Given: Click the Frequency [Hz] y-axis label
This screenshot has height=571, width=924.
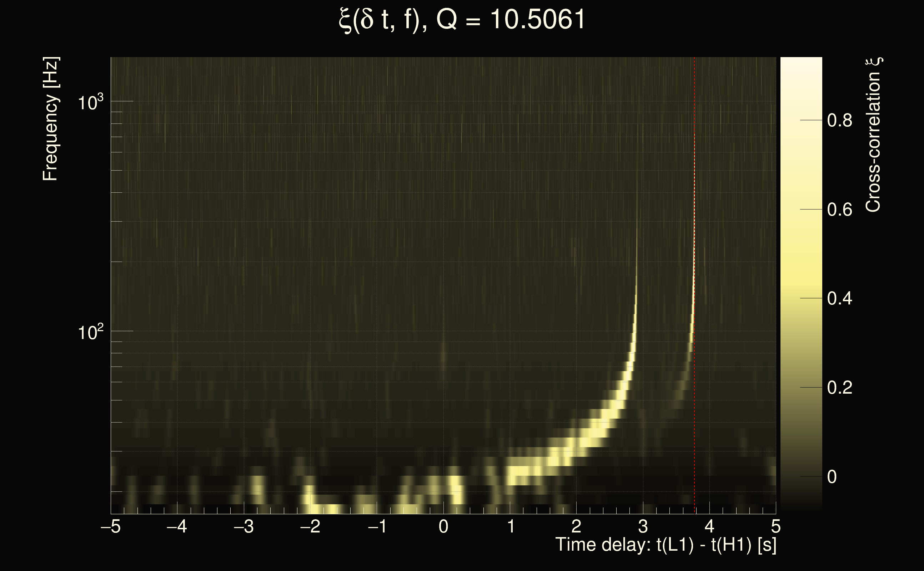Looking at the screenshot, I should point(51,119).
